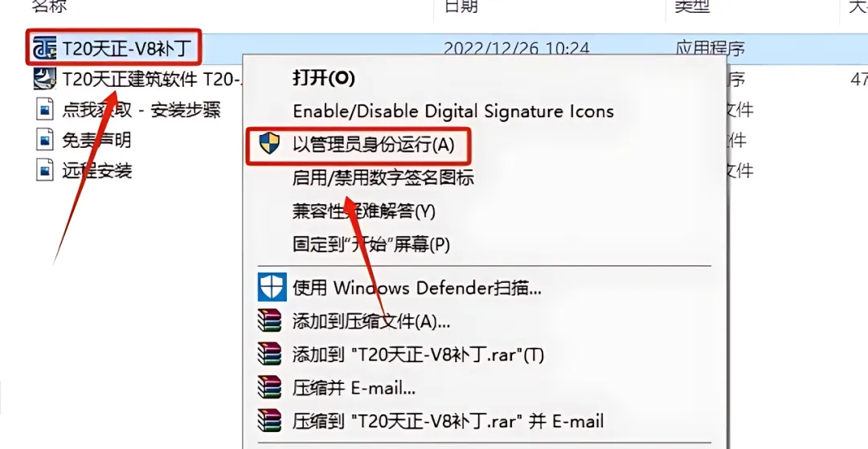The image size is (868, 449).
Task: Click the Windows Defender shield icon
Action: (272, 287)
